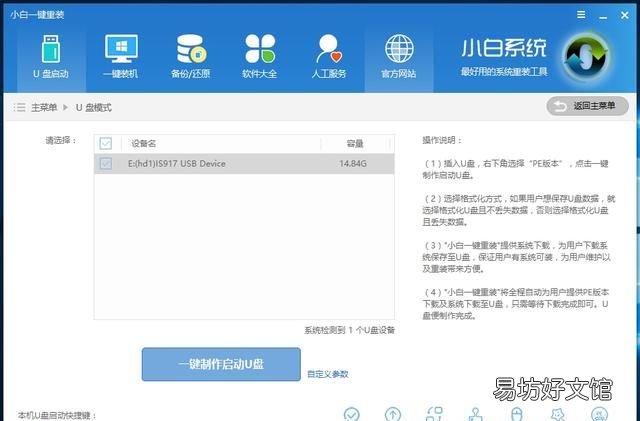The image size is (640, 421).
Task: Click the 请选择 label
Action: [x=61, y=140]
